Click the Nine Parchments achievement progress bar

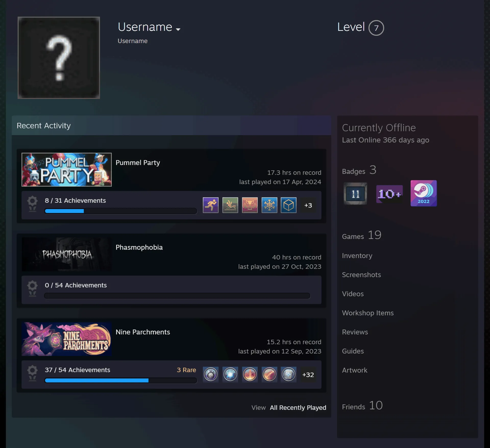tap(120, 380)
